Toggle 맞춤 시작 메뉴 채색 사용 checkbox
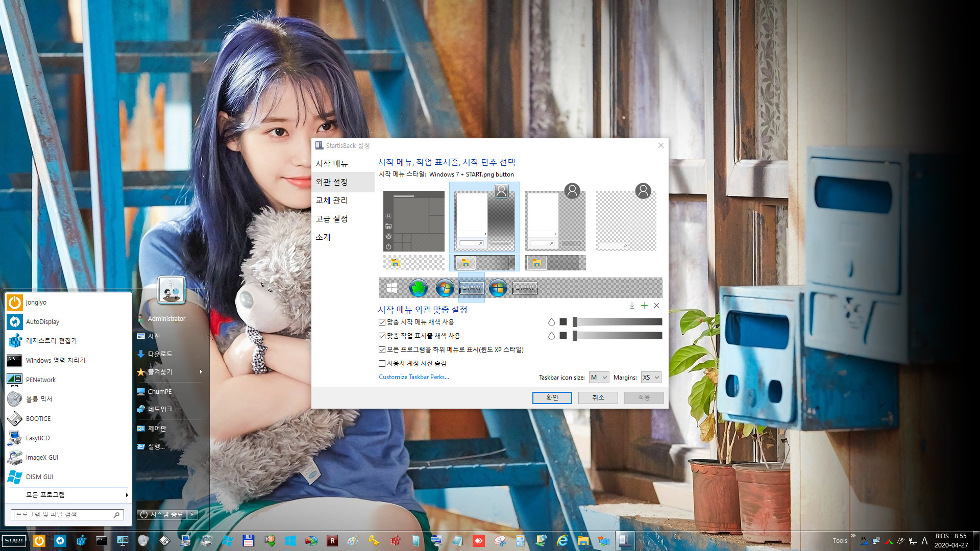The width and height of the screenshot is (980, 551). [x=382, y=322]
